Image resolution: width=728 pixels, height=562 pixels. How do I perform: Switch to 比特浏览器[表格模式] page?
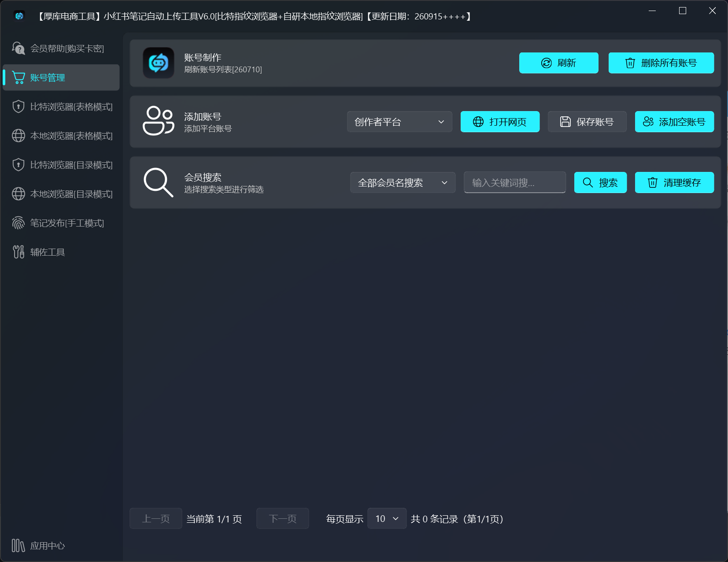(61, 107)
